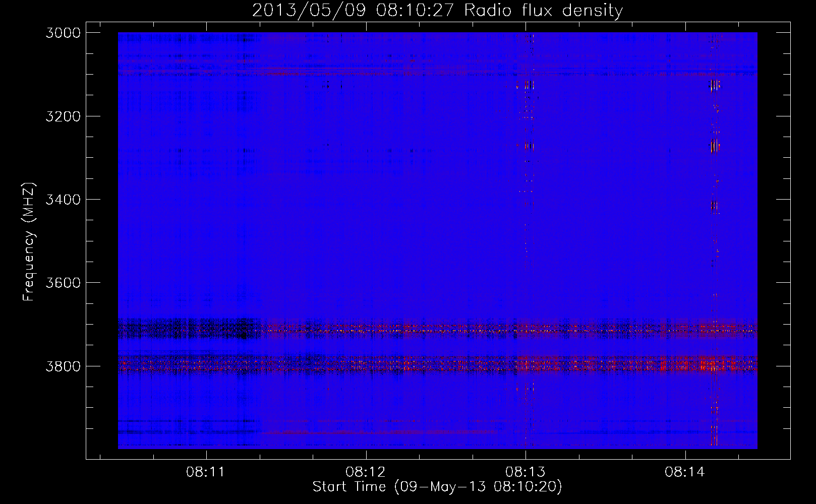Screen dimensions: 816x504
Task: Click the 08:12 time tick label
Action: (366, 472)
